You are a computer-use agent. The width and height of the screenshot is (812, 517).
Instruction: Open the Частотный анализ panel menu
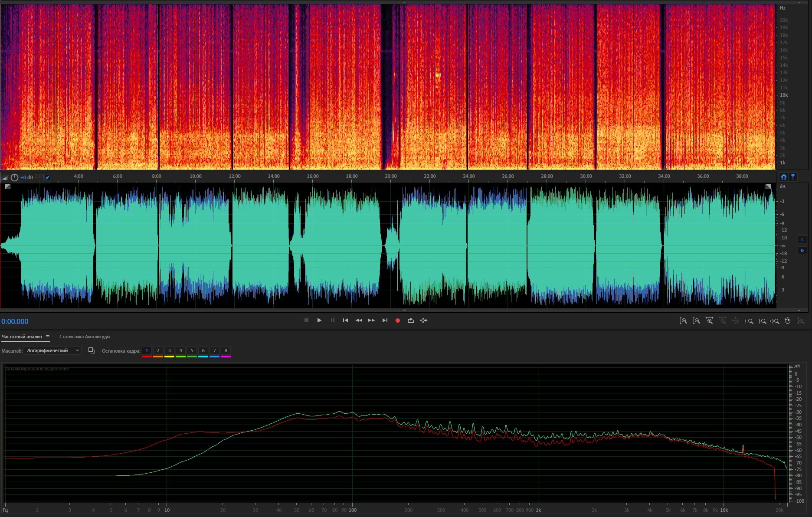tap(48, 337)
